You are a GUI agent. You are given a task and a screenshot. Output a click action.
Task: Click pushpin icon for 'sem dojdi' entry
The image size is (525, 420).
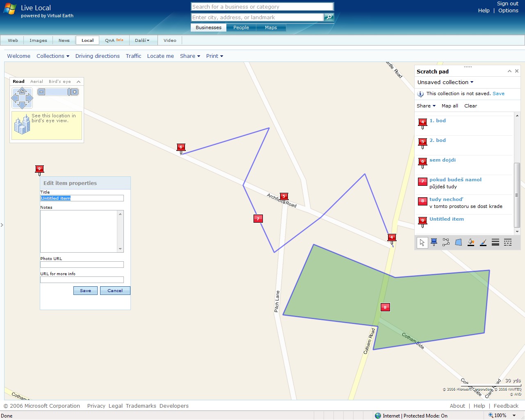click(422, 163)
